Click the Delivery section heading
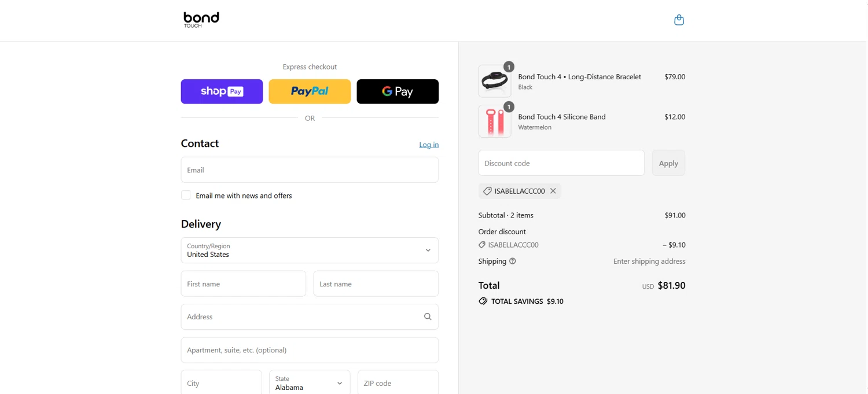Viewport: 868px width, 394px height. click(x=201, y=224)
